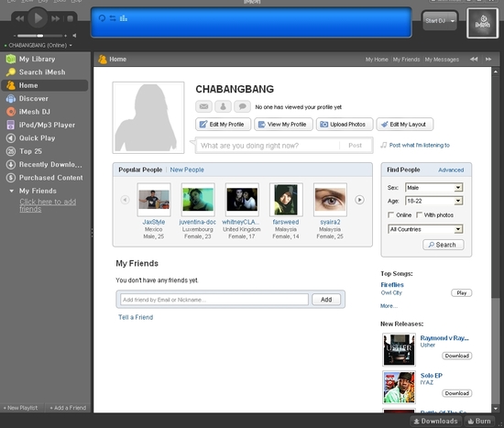
Task: Stop playback with the stop button
Action: point(70,18)
